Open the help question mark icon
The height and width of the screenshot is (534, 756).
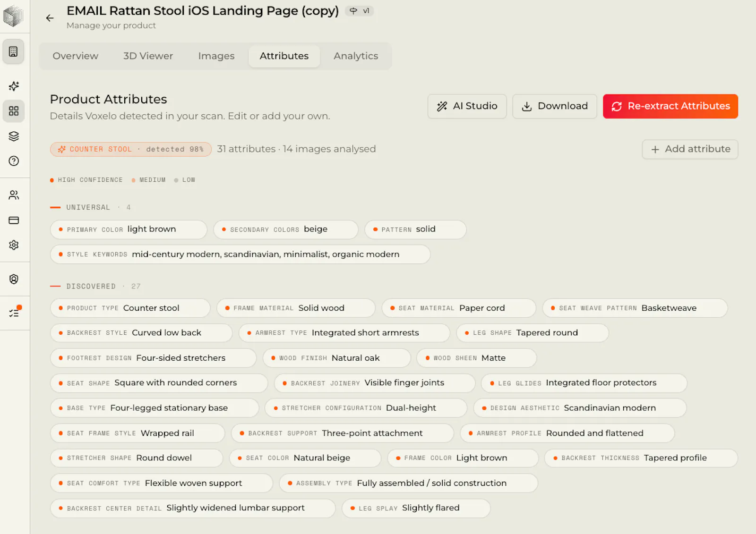[x=14, y=161]
